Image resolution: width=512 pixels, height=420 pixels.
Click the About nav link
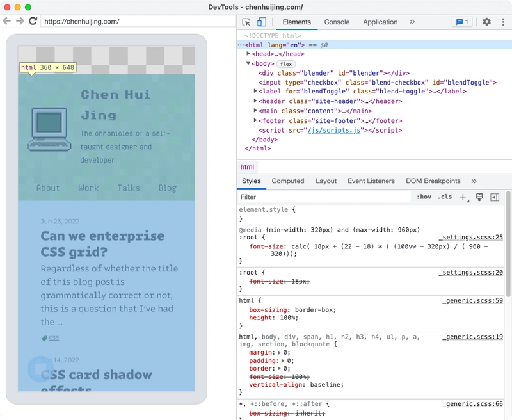(x=48, y=188)
